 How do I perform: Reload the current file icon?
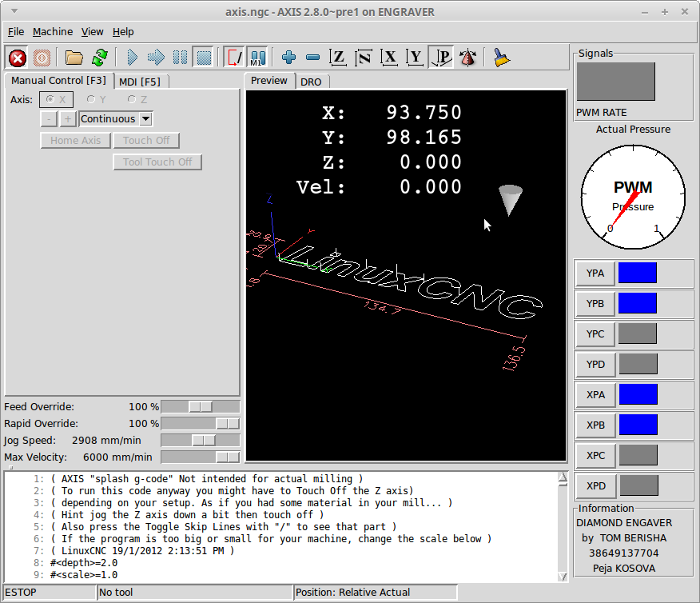coord(100,58)
